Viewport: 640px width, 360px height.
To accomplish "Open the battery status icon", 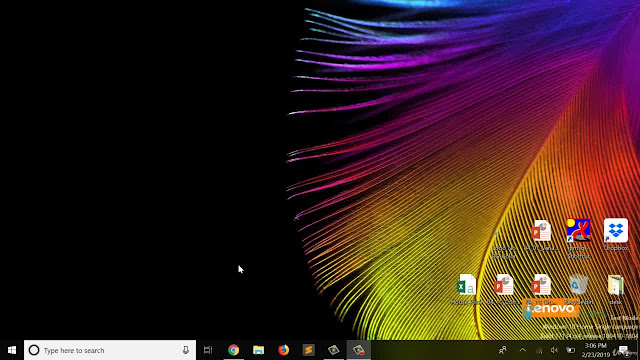I will point(571,350).
